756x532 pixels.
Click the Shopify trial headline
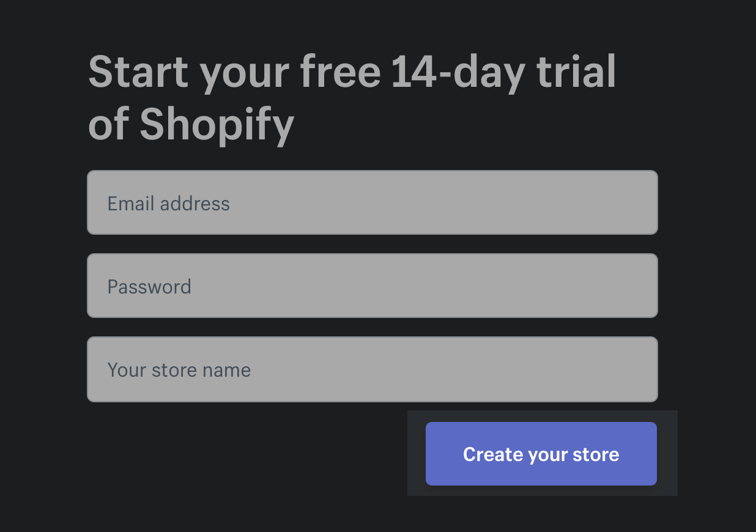tap(352, 98)
